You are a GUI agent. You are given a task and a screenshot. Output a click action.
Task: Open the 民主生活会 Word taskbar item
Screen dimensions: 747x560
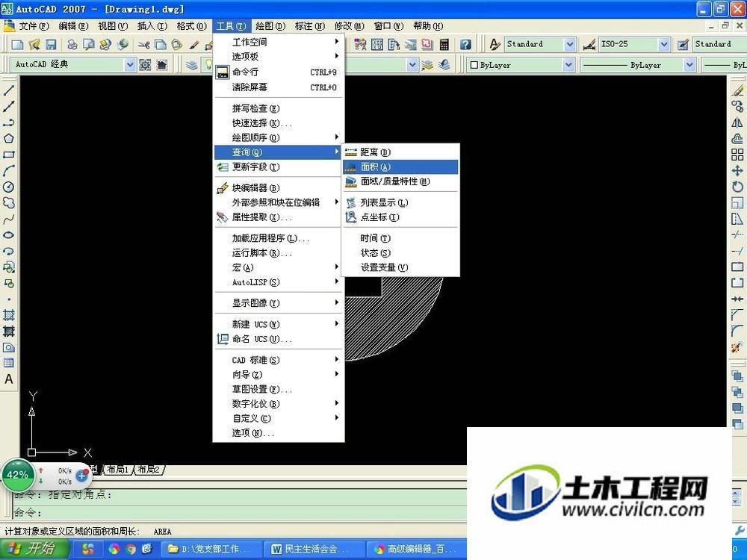[x=315, y=549]
